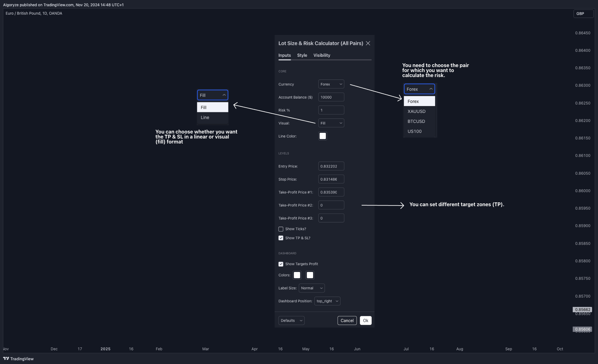Choose Fill in the expanded visual list
Image resolution: width=598 pixels, height=364 pixels.
click(213, 107)
